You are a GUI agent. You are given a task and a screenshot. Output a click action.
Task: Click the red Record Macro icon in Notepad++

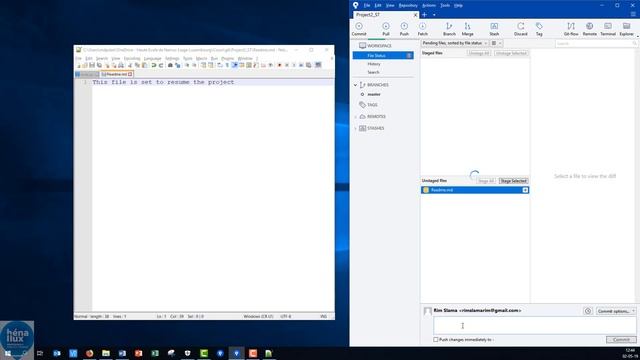[x=280, y=65]
